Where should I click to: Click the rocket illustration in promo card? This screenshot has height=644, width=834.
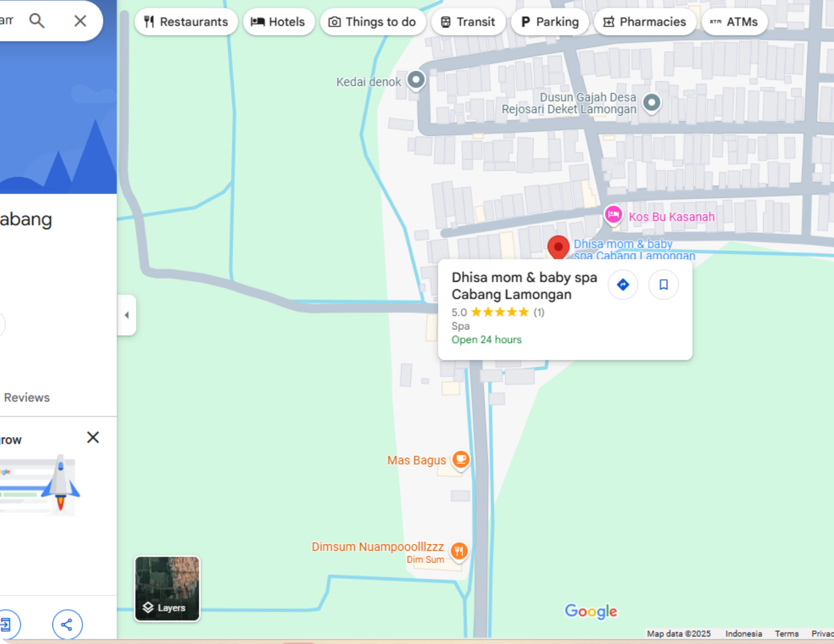coord(61,482)
